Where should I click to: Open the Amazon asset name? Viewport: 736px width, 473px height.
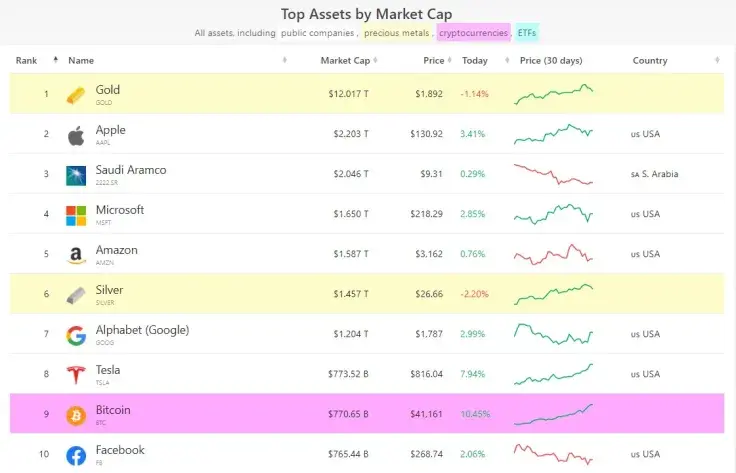click(116, 250)
